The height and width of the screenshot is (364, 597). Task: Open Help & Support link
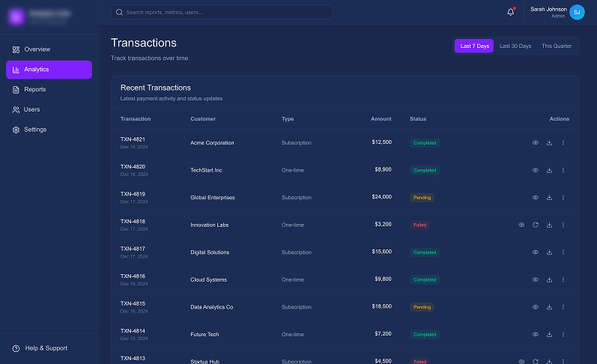coord(46,348)
